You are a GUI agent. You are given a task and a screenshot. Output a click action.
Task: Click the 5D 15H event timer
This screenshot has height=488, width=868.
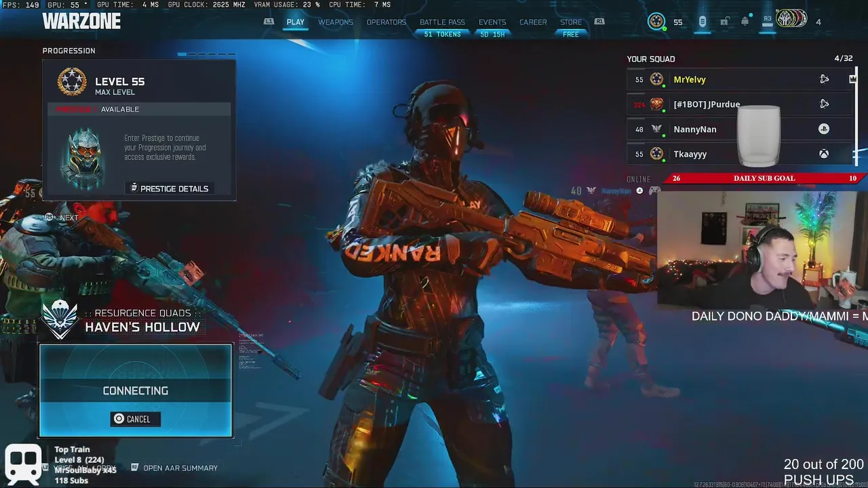[492, 34]
